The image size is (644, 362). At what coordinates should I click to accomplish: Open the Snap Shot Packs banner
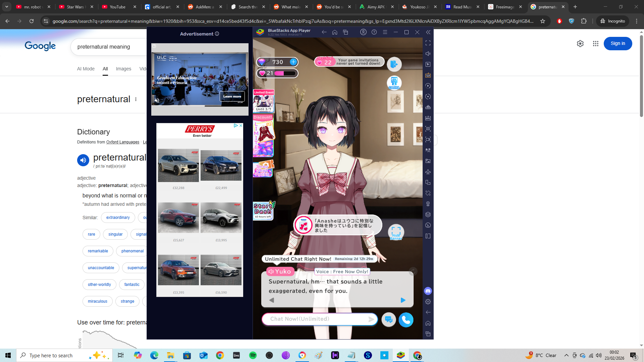pyautogui.click(x=264, y=169)
